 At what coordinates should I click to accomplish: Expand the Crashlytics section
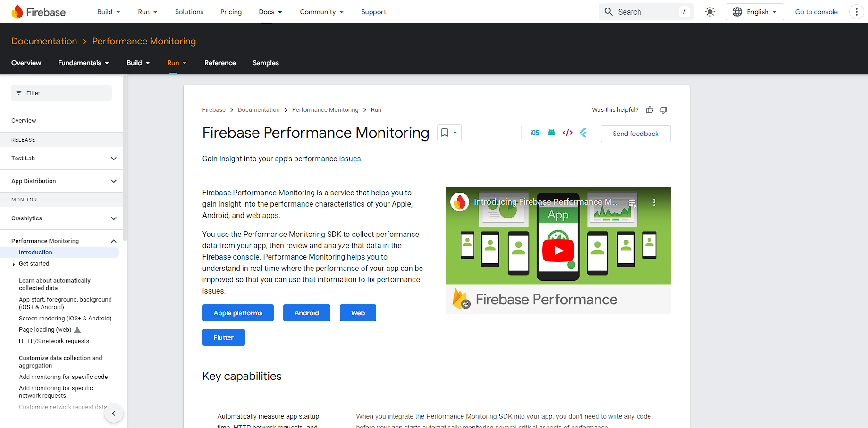point(113,218)
